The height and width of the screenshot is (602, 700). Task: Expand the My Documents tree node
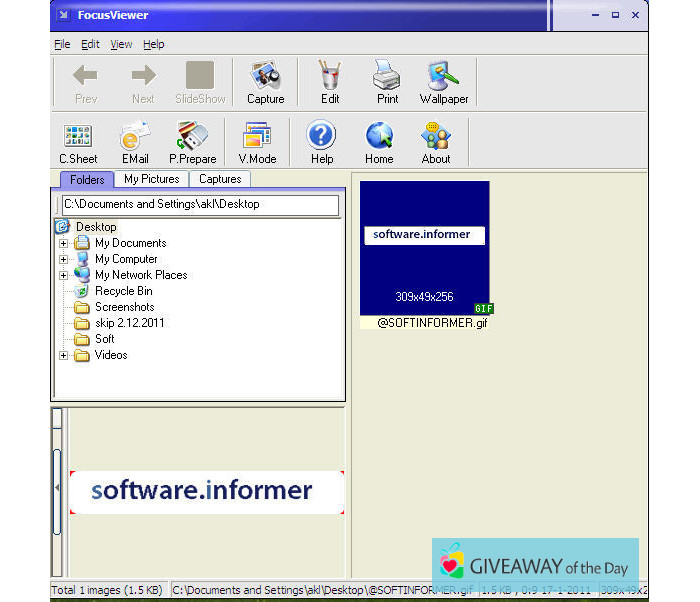coord(64,243)
